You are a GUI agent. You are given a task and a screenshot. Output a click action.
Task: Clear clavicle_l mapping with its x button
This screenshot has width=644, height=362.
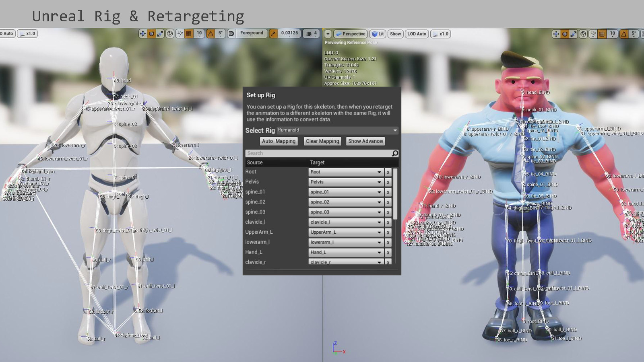388,222
